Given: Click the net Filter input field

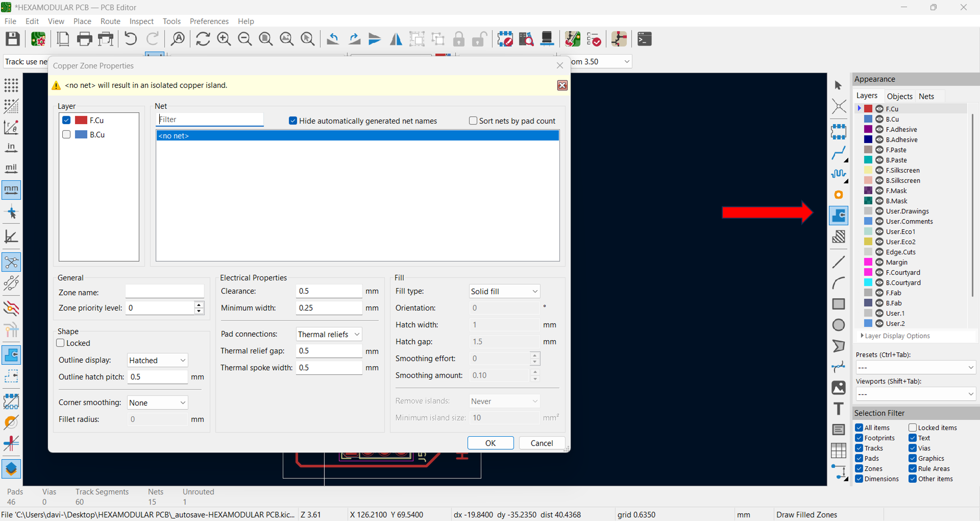Looking at the screenshot, I should [210, 120].
